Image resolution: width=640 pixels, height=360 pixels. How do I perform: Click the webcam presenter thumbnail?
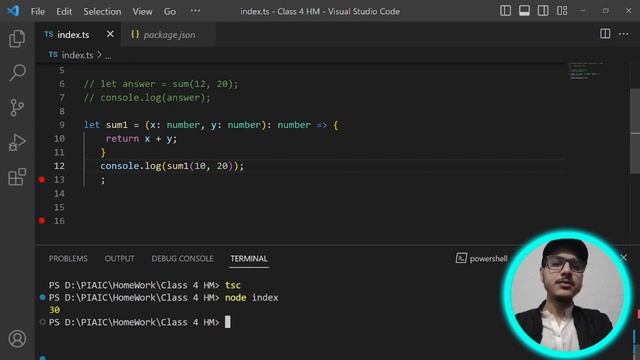point(566,293)
